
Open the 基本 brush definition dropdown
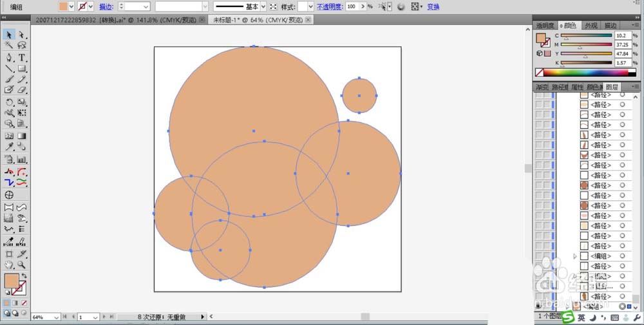point(263,6)
